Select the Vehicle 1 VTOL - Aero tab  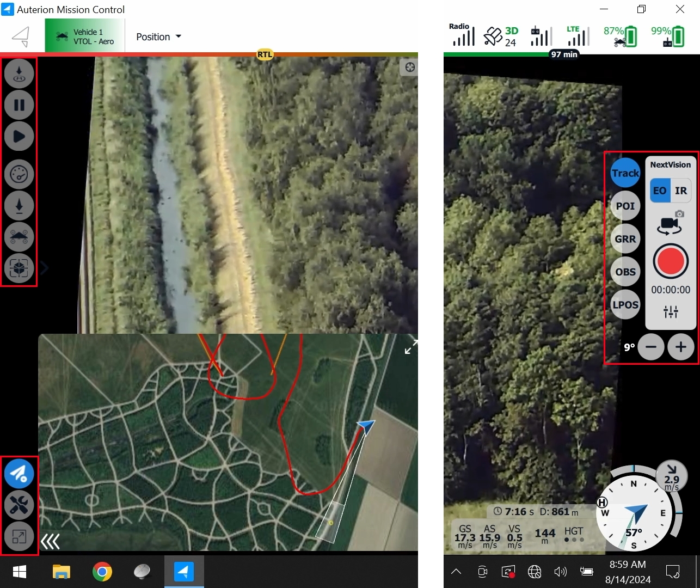tap(85, 36)
